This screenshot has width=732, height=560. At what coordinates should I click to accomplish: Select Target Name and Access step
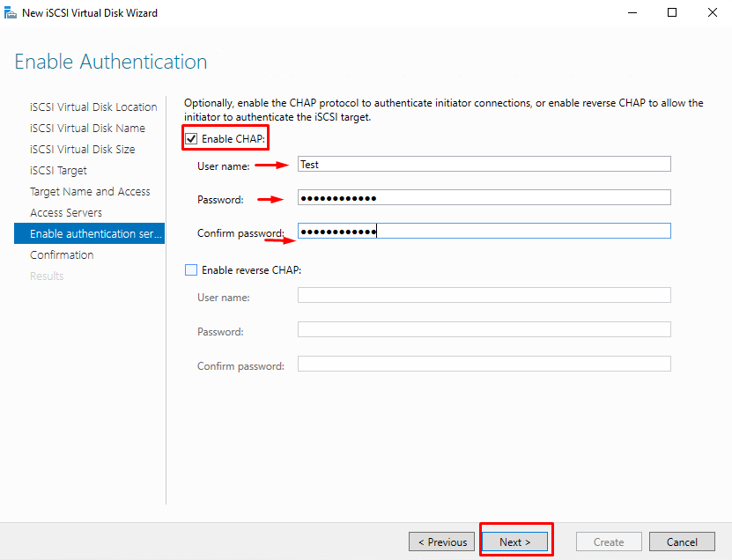pos(90,191)
